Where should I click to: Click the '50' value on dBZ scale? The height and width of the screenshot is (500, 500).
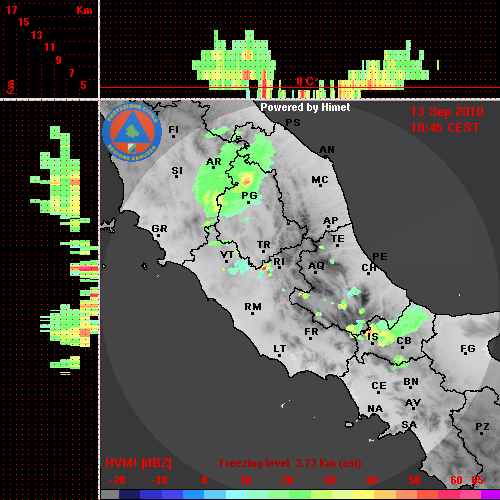414,480
